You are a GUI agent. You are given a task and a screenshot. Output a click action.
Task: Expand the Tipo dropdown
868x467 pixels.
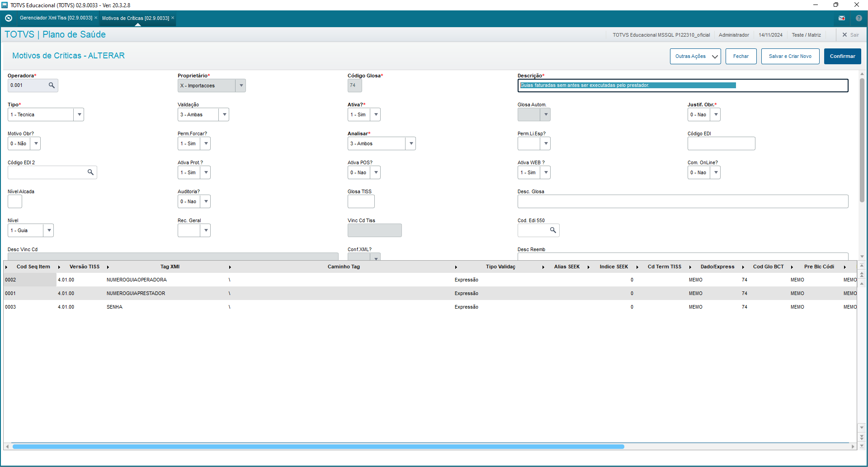pyautogui.click(x=79, y=114)
